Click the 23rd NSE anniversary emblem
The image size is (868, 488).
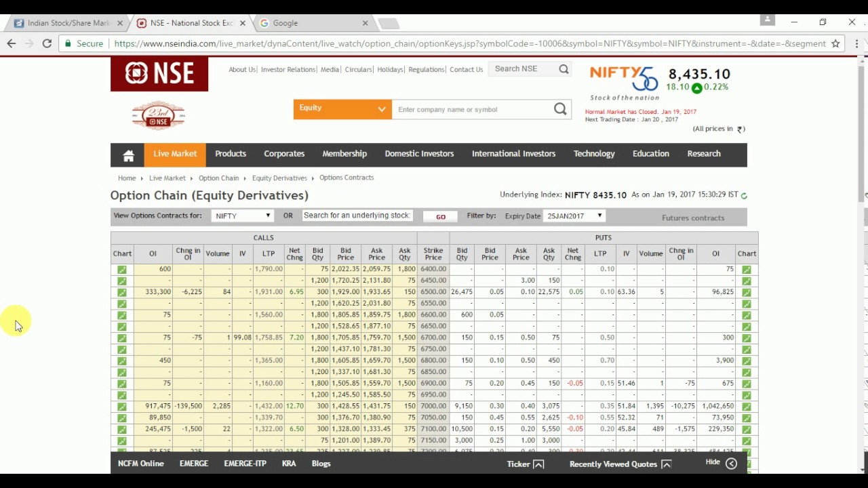click(158, 115)
